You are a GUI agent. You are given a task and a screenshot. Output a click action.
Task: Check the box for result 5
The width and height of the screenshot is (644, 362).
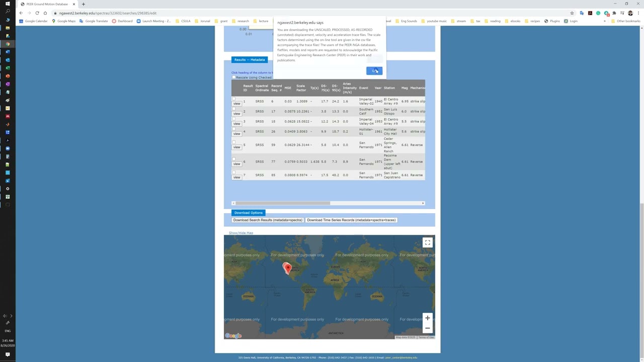click(x=233, y=142)
